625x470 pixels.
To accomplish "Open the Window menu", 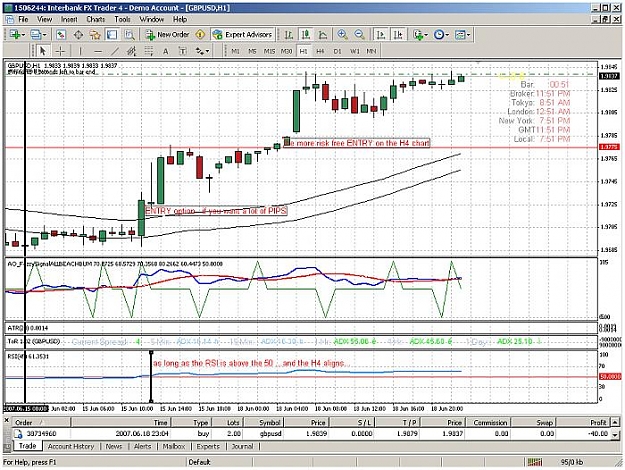I will pyautogui.click(x=151, y=19).
